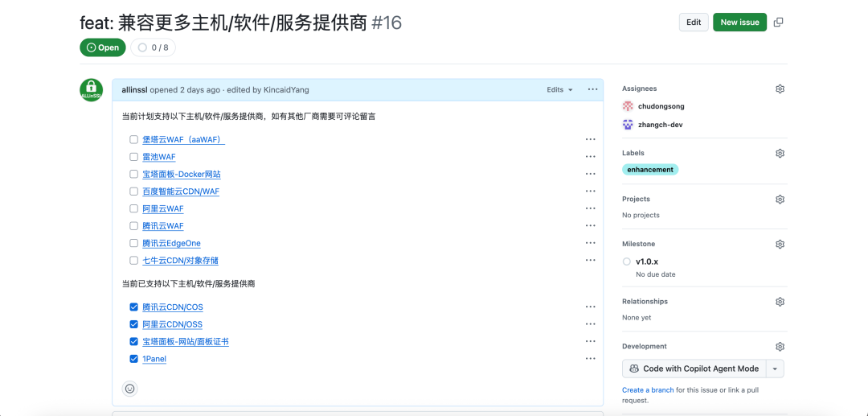Open options menu for 宝塔面板-网站/面板证书 row
Viewport: 868px width, 416px height.
[591, 341]
